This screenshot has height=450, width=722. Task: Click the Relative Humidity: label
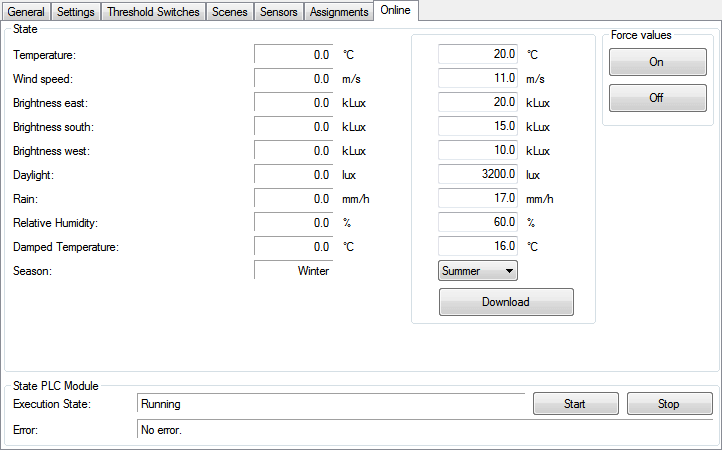[55, 223]
